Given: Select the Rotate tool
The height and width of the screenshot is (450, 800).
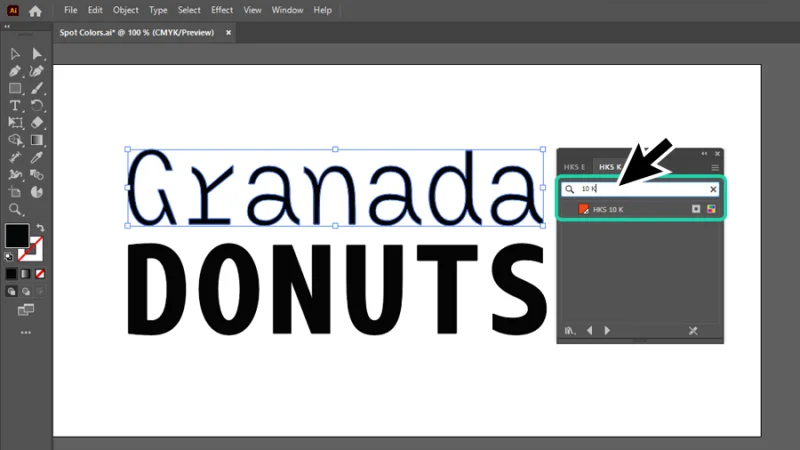Looking at the screenshot, I should point(36,106).
